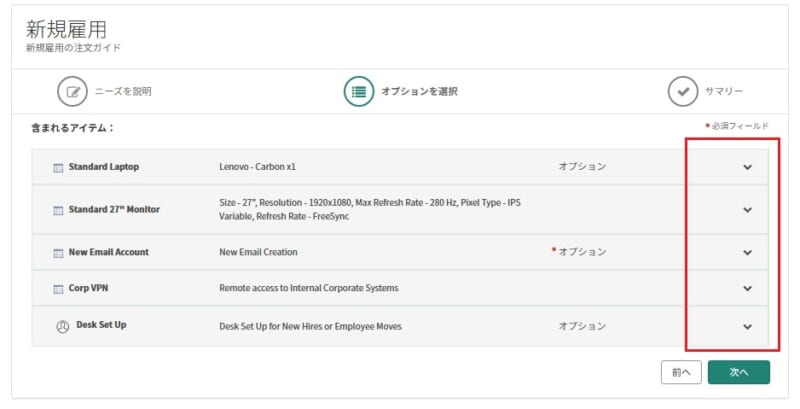Expand the Desk Set Up row chevron
The width and height of the screenshot is (800, 409).
point(747,326)
